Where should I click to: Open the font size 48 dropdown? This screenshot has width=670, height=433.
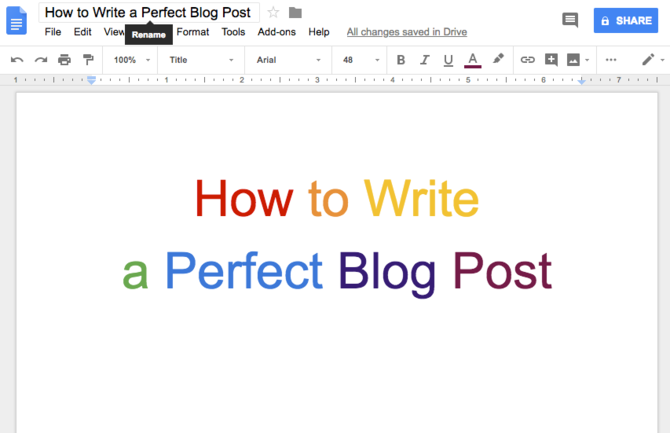point(361,60)
